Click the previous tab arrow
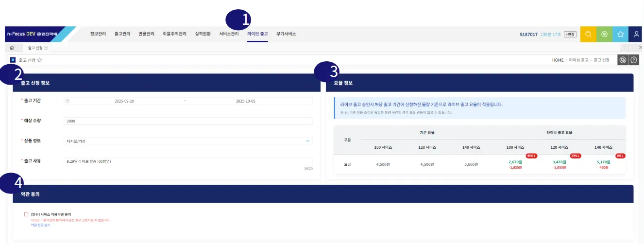This screenshot has height=244, width=644. [626, 48]
